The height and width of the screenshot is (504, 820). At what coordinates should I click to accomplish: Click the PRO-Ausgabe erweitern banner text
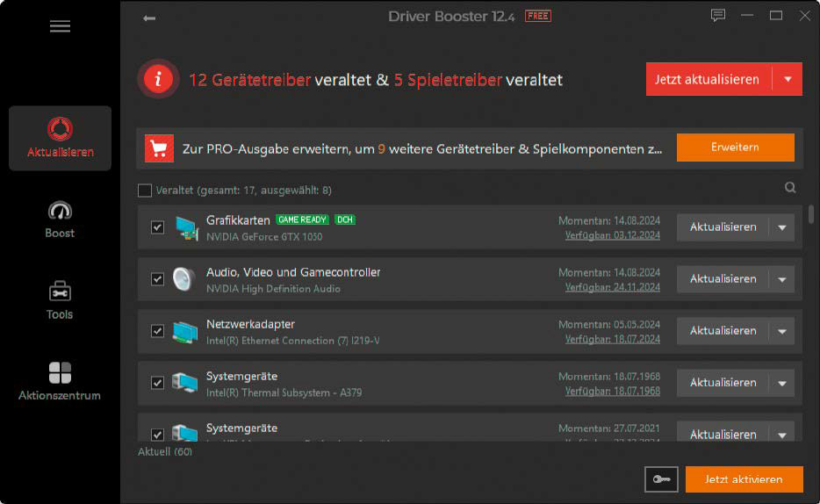click(422, 149)
